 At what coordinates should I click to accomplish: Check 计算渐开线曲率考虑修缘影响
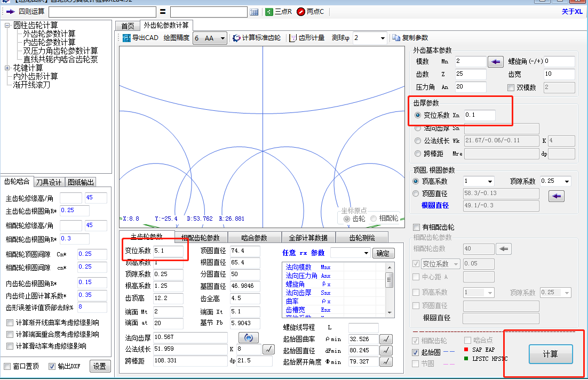coord(10,323)
